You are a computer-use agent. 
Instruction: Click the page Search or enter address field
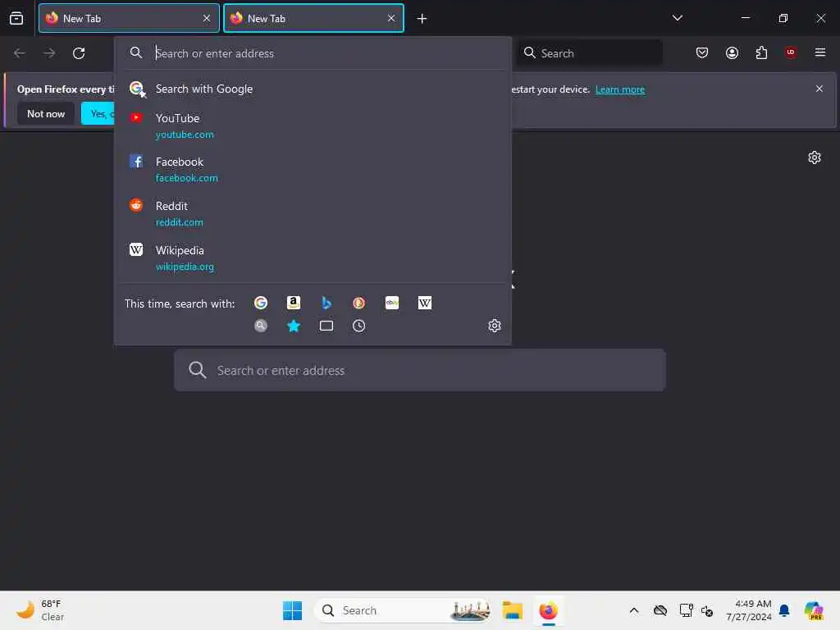420,370
